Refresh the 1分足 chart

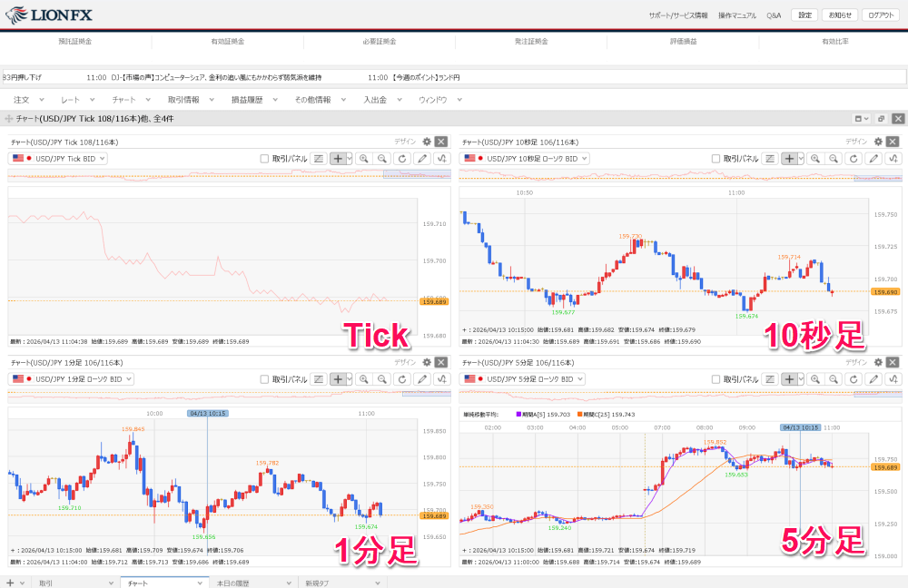click(401, 379)
